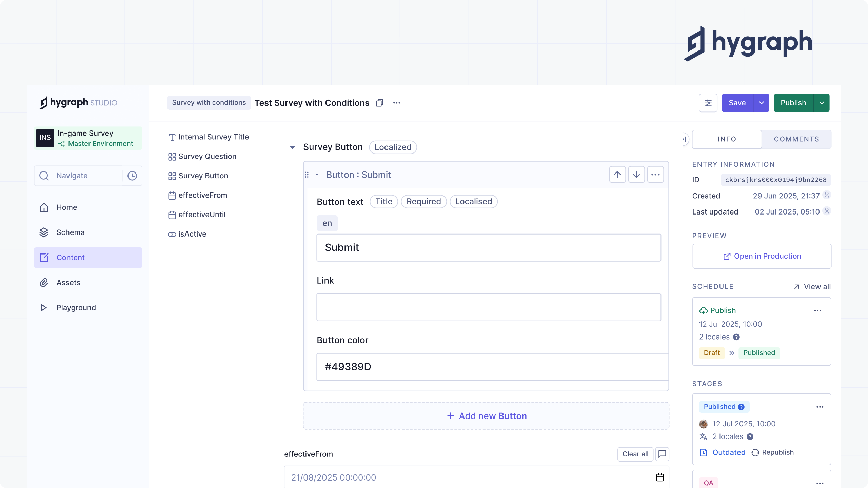Open the Publish dropdown arrow
The image size is (868, 488).
(x=822, y=103)
